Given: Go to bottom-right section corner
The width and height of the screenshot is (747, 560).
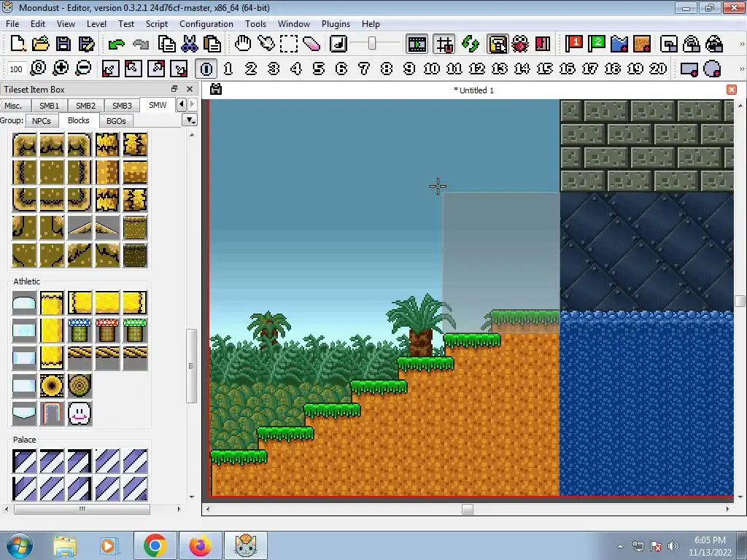Looking at the screenshot, I should 179,69.
